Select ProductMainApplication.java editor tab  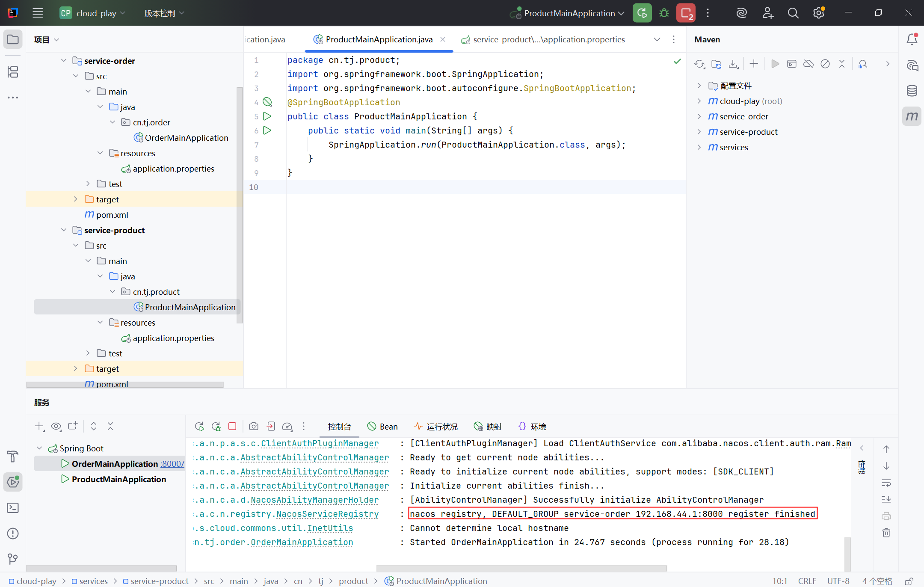coord(379,39)
